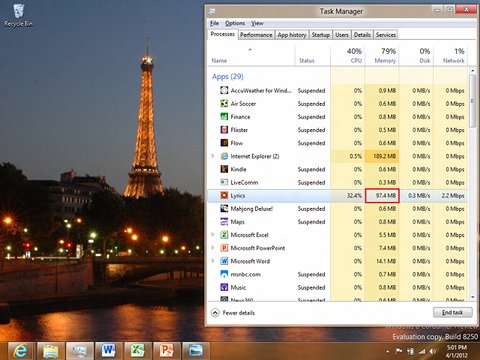Expand the Microsoft Excel process entry
This screenshot has height=360, width=480.
coord(213,235)
